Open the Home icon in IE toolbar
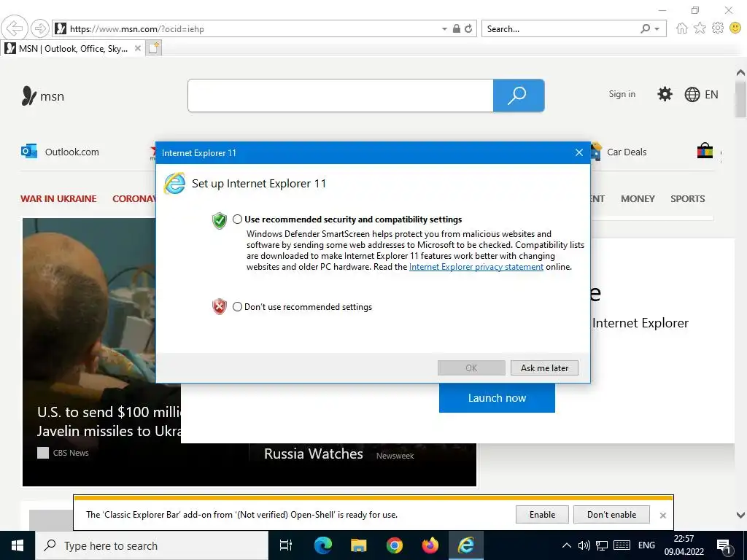The width and height of the screenshot is (747, 560). 682,28
